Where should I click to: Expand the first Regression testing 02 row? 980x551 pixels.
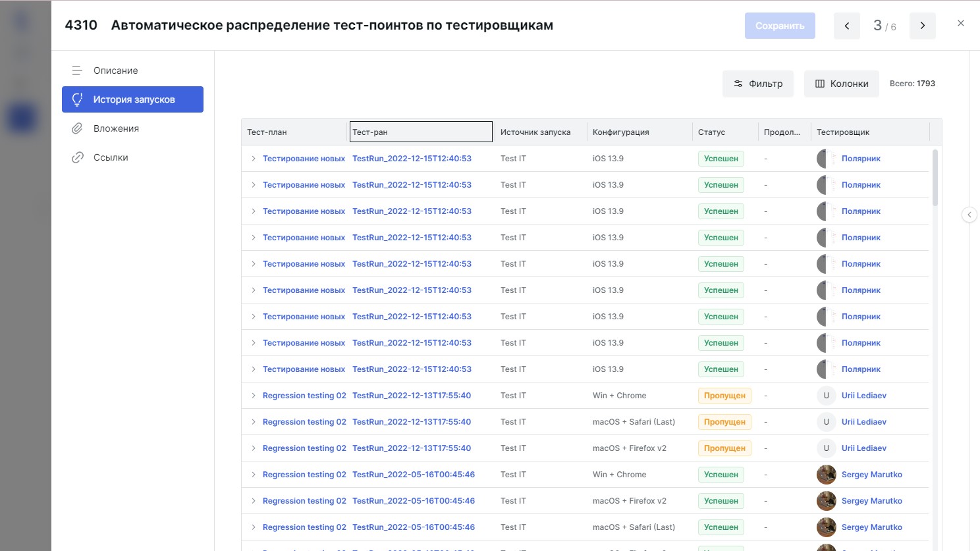pyautogui.click(x=254, y=395)
